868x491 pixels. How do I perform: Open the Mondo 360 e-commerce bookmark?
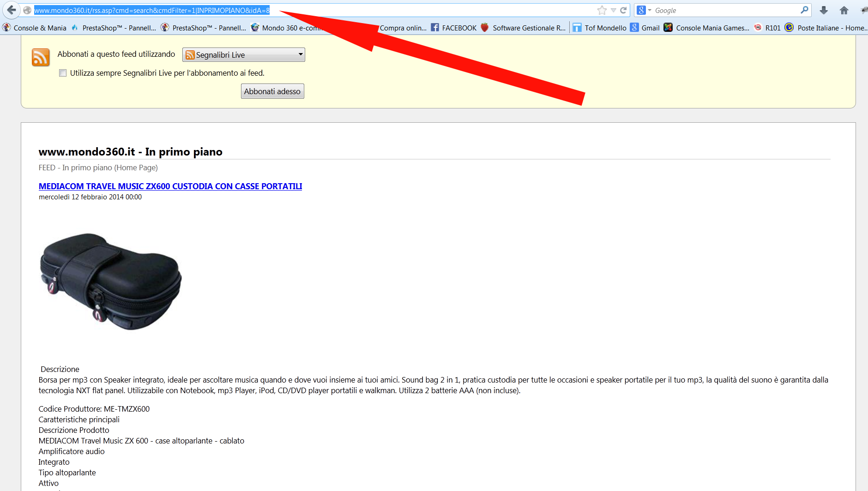point(286,28)
